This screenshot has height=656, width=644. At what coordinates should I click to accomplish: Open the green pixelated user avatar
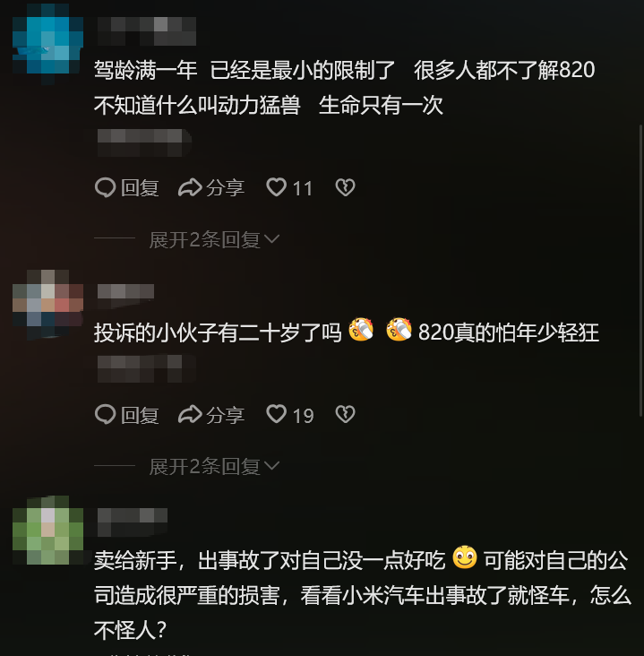click(x=47, y=531)
